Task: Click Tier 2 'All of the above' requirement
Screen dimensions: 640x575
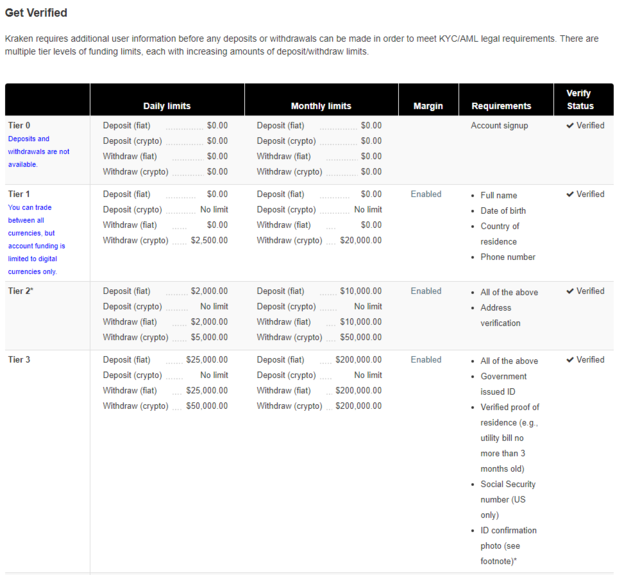Action: [509, 292]
